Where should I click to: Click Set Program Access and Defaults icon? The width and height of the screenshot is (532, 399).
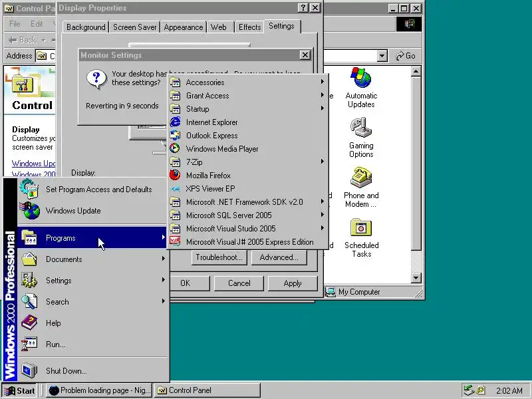click(29, 189)
